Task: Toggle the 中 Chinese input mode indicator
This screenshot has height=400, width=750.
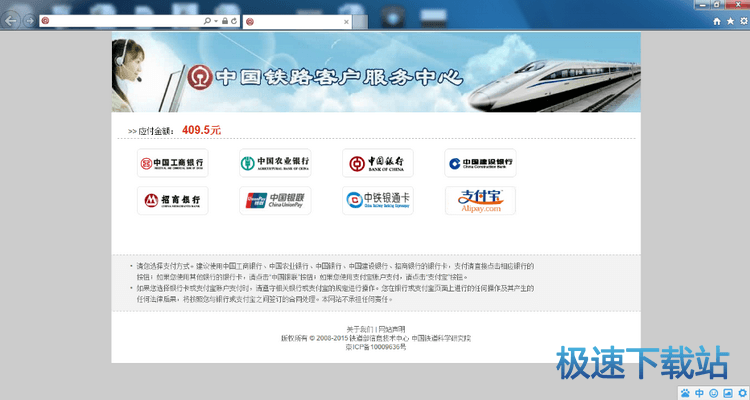Action: coord(699,392)
